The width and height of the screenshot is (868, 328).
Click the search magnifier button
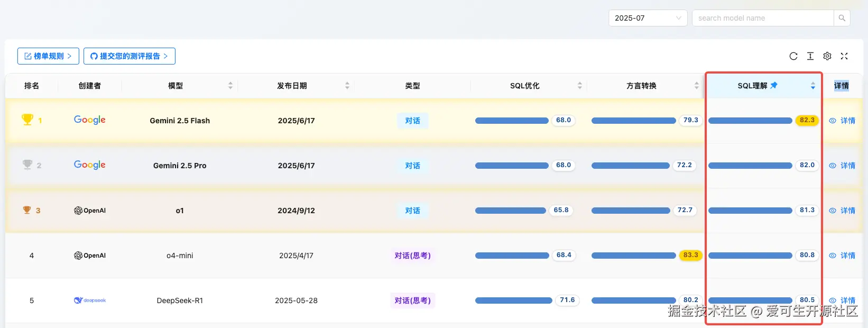(842, 18)
